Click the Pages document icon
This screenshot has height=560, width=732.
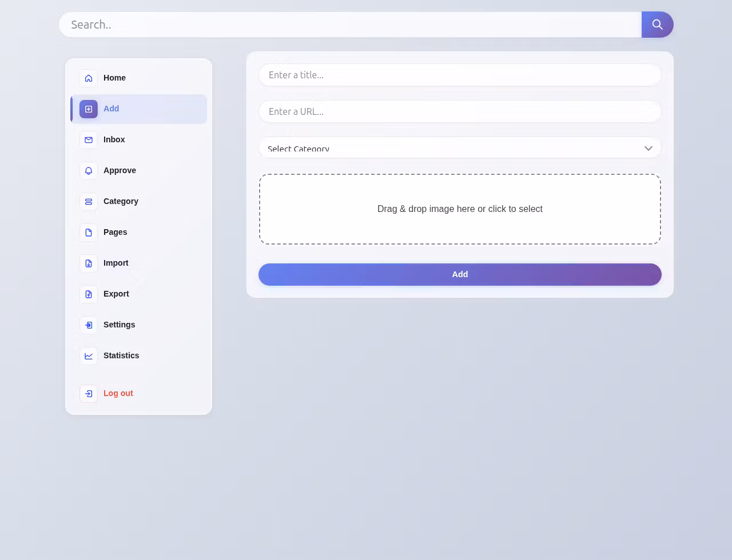coord(89,233)
